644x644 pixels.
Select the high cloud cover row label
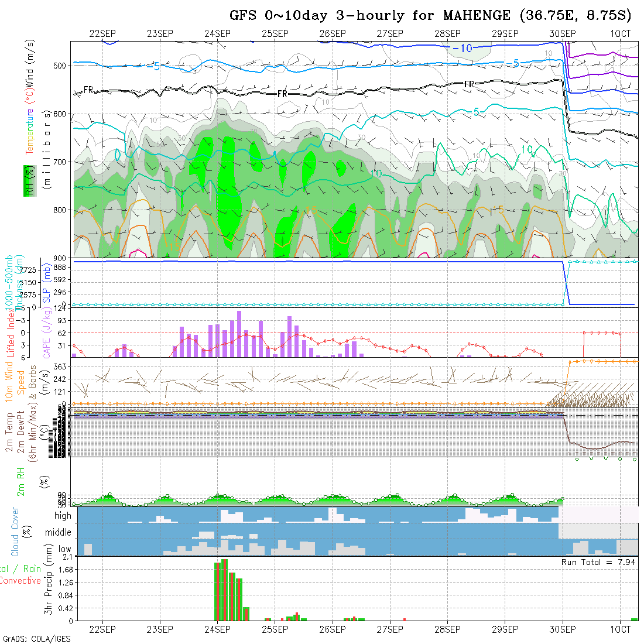click(63, 516)
